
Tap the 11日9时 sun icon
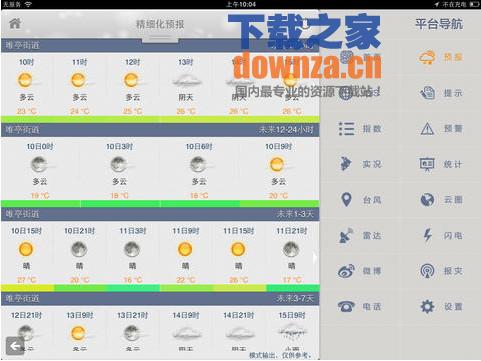coord(185,249)
